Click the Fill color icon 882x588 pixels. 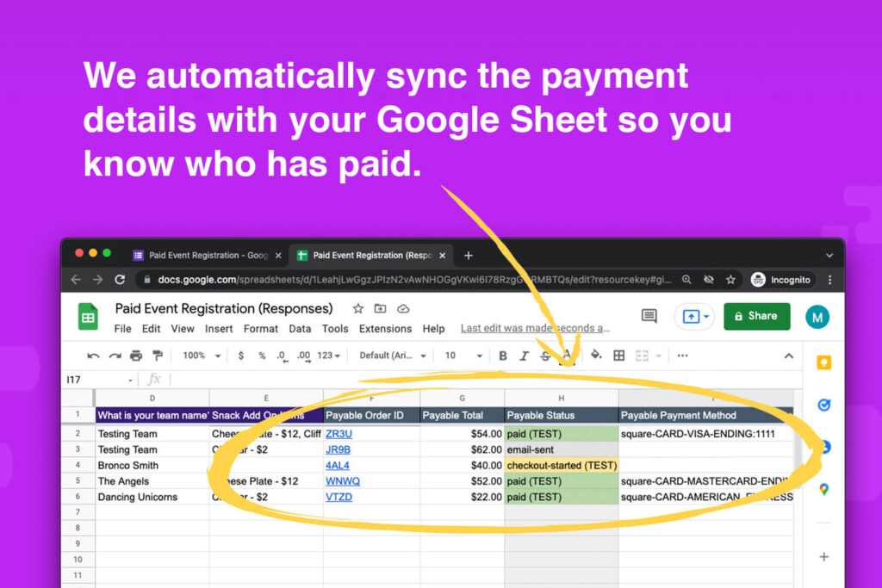click(x=594, y=355)
